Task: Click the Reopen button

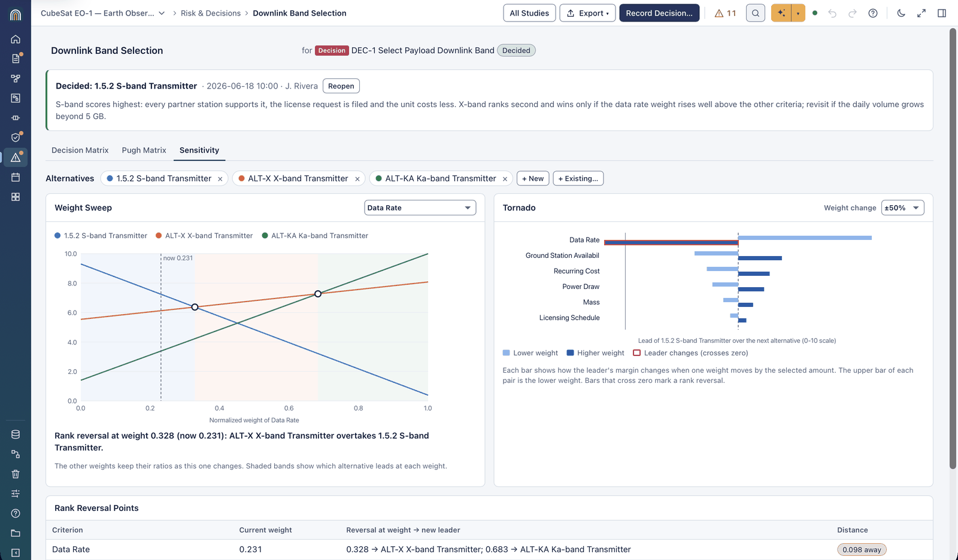Action: [341, 86]
